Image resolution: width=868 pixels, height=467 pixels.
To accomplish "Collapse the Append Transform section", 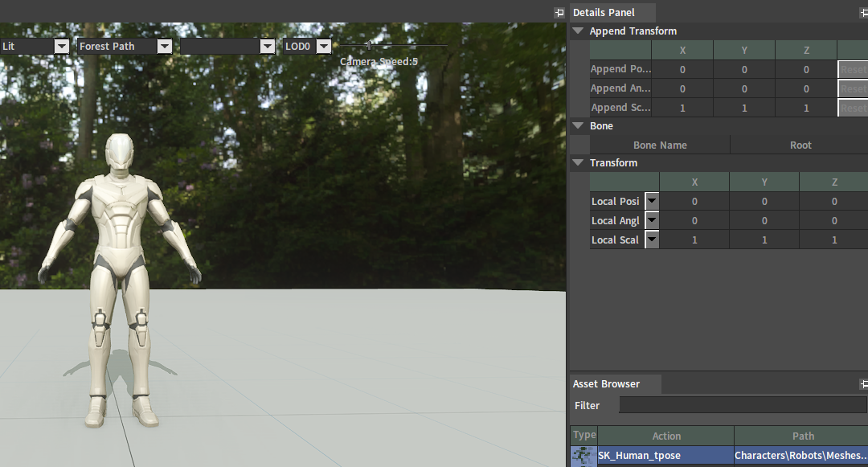I will (578, 31).
